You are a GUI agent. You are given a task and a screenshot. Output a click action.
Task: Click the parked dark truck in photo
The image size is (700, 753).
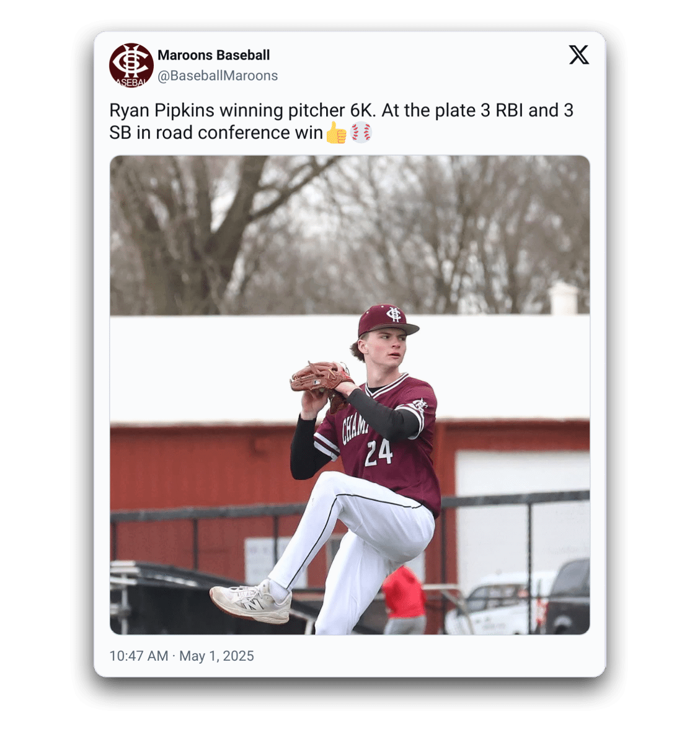click(x=567, y=596)
